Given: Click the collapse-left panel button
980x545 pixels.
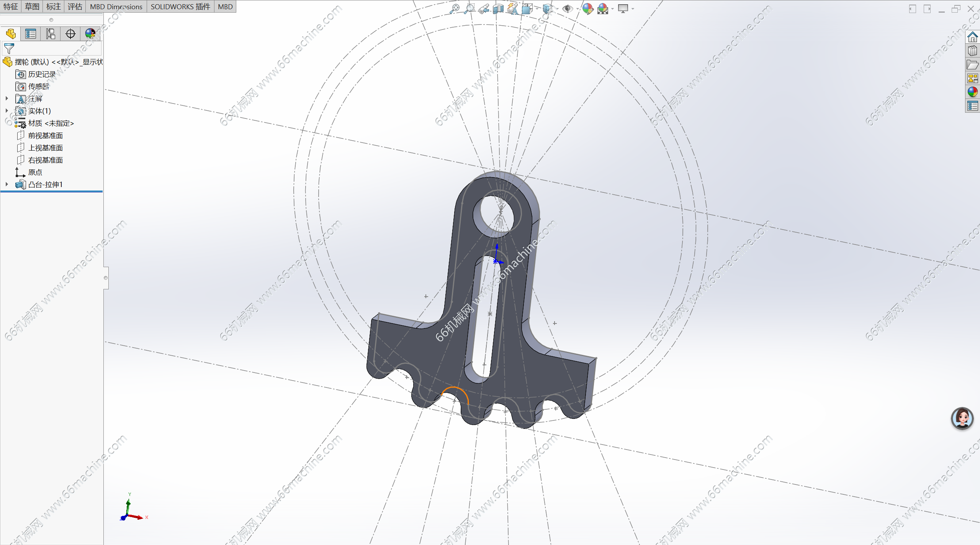Looking at the screenshot, I should (913, 9).
